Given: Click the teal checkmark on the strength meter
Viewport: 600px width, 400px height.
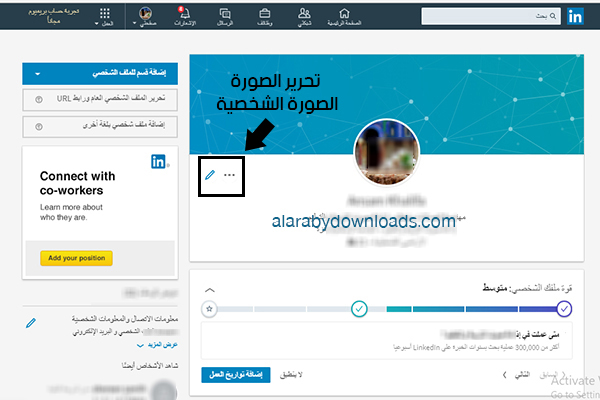Looking at the screenshot, I should (x=359, y=309).
